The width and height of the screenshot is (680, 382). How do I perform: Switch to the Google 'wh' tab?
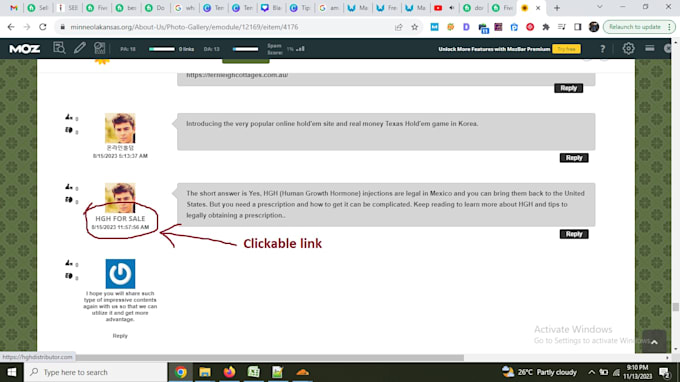(184, 8)
